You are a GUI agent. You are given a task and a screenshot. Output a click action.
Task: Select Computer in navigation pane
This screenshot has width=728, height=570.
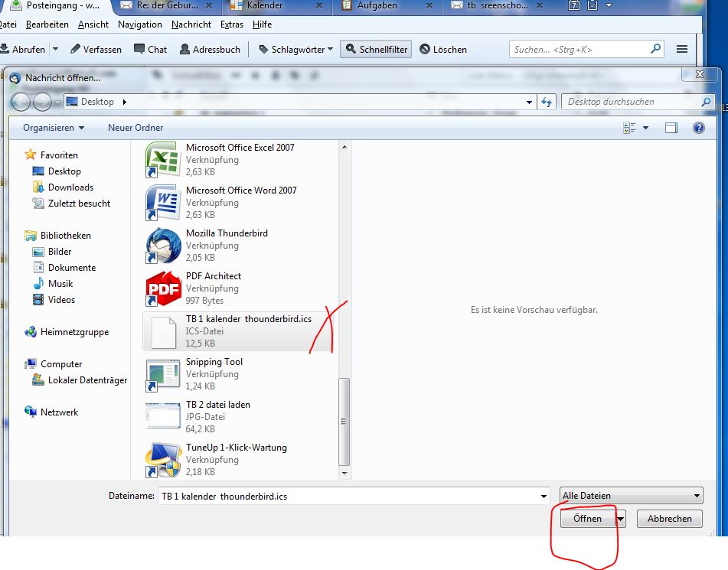click(x=54, y=364)
